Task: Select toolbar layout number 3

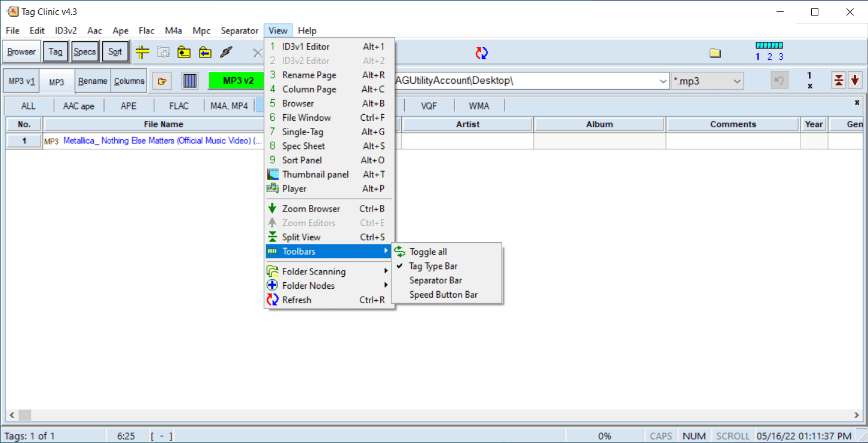Action: click(x=781, y=57)
